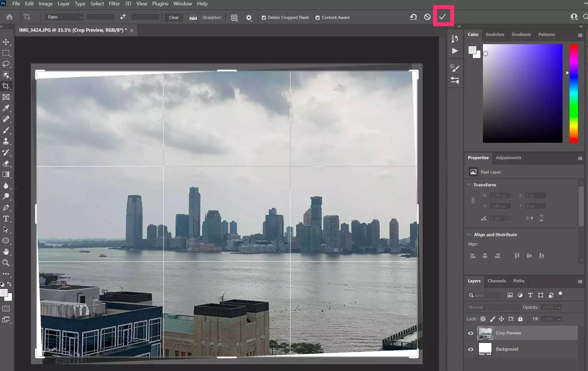Select the Rectangular Marquee tool
This screenshot has width=588, height=371.
click(6, 53)
